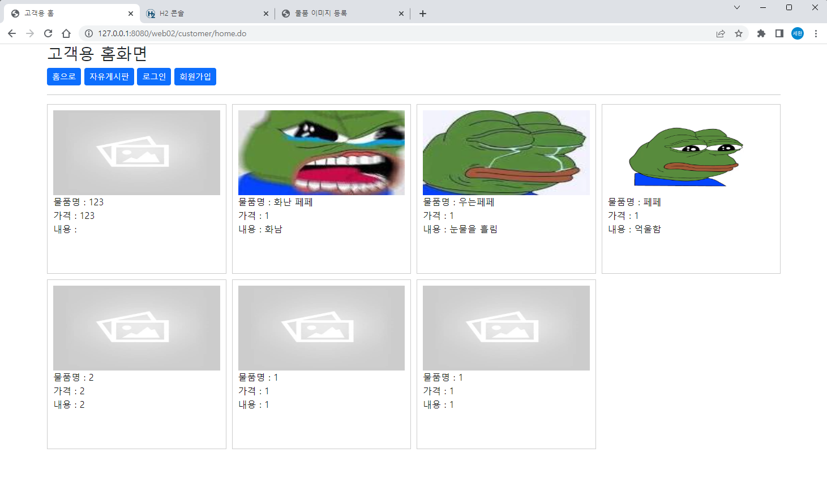Click text 내용 : 화남

(x=260, y=229)
